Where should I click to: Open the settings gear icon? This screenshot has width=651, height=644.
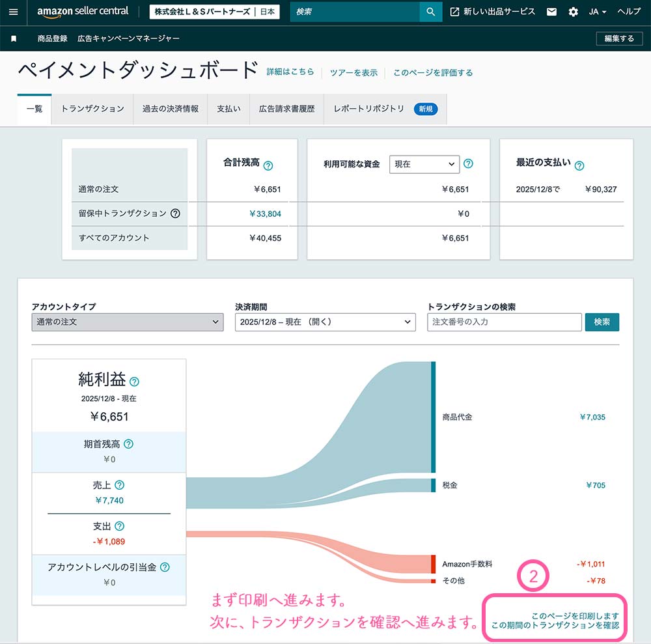(x=573, y=12)
